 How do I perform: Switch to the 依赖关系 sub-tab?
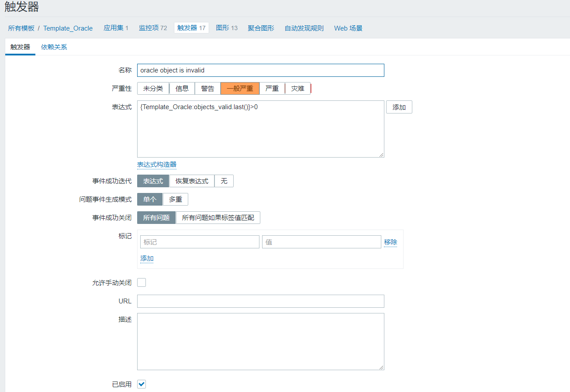54,47
